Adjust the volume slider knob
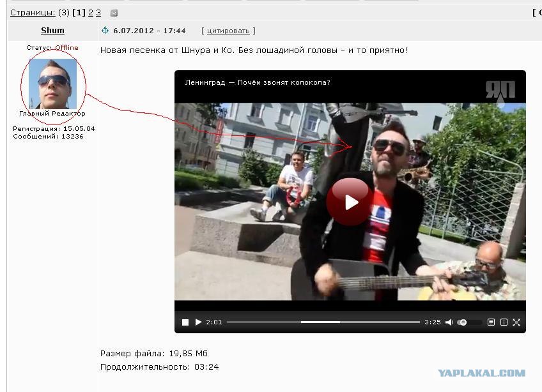 point(463,322)
